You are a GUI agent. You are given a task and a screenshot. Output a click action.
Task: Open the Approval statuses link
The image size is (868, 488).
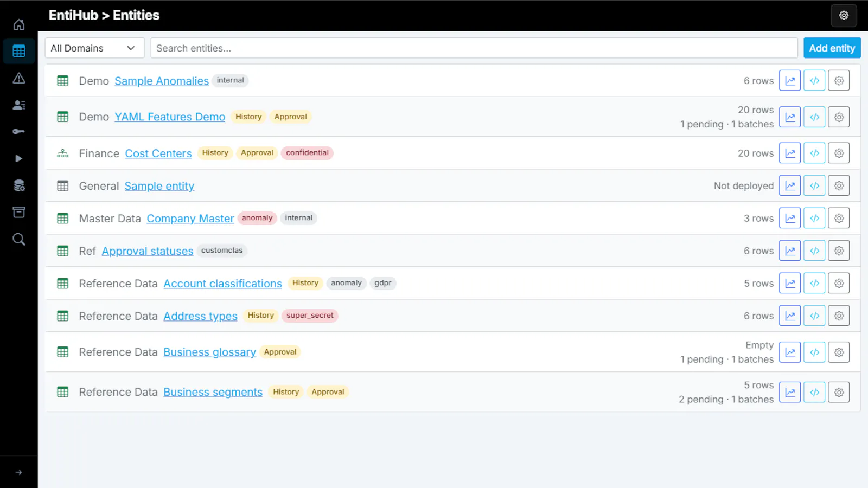coord(148,251)
